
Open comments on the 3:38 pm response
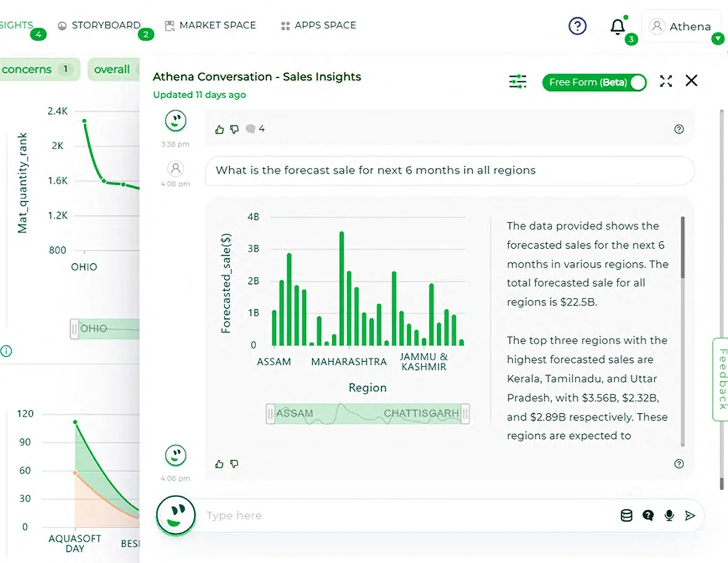point(255,129)
